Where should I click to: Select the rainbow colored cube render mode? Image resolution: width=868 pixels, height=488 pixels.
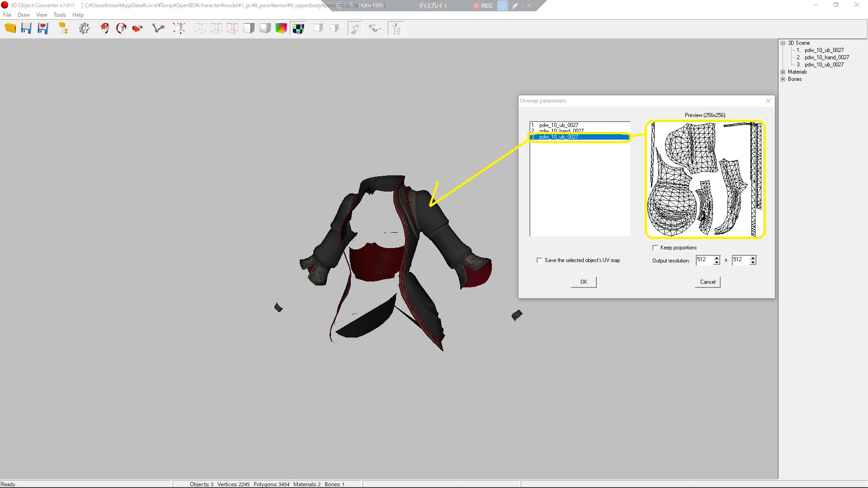coord(281,28)
